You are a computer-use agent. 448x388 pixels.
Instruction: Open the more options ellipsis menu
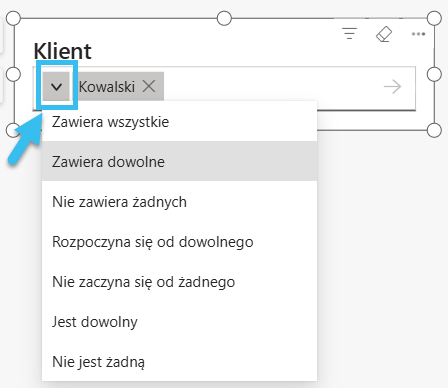(x=418, y=34)
